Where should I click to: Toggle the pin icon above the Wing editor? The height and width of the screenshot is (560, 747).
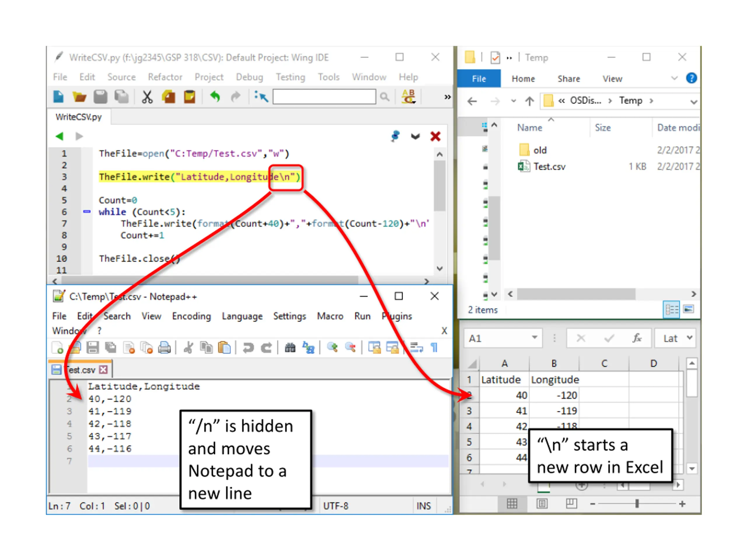coord(395,136)
